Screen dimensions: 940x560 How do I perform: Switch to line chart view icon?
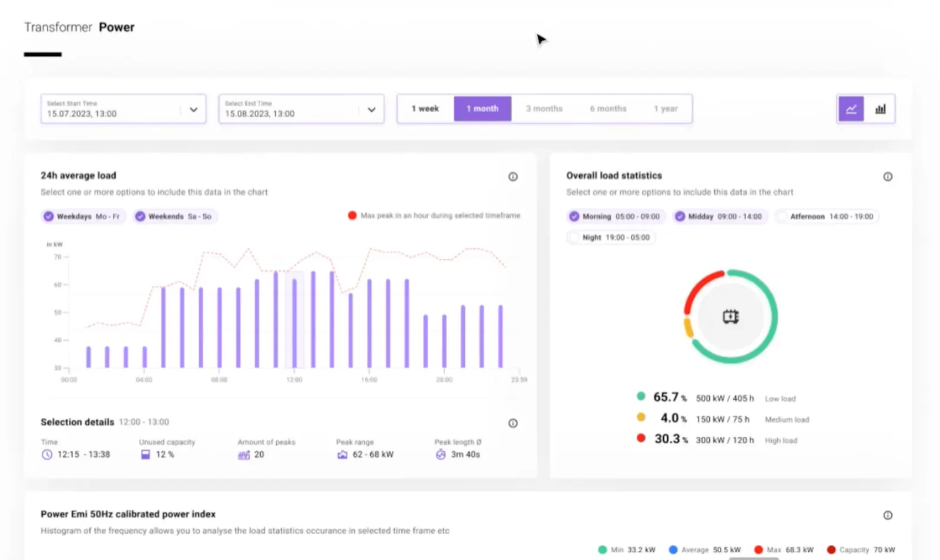pyautogui.click(x=851, y=109)
